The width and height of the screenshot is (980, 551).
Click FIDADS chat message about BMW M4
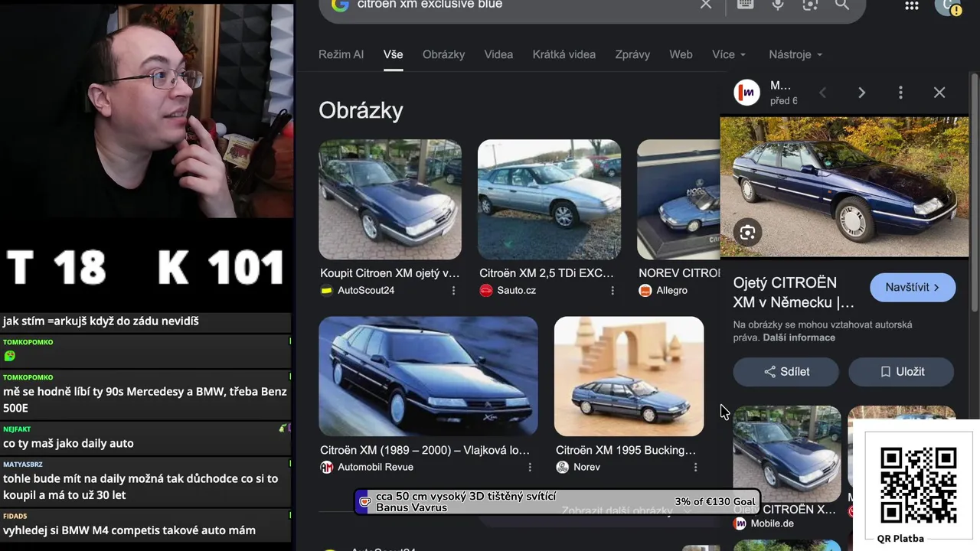(129, 530)
